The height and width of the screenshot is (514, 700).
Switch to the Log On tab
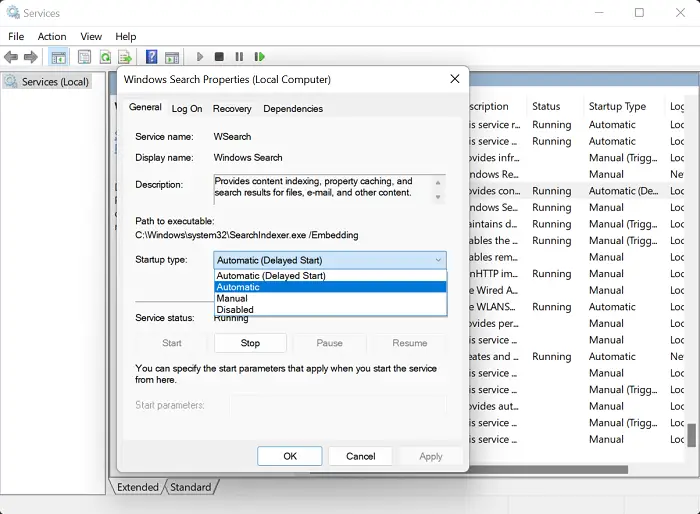click(x=187, y=109)
